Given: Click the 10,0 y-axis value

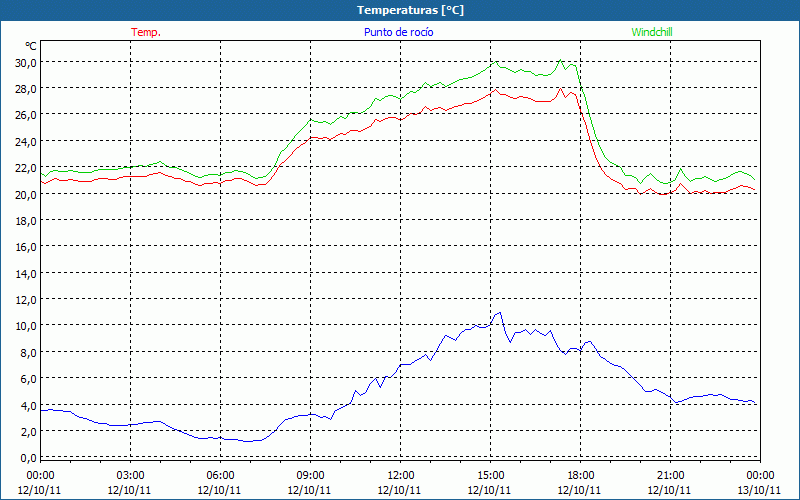Looking at the screenshot, I should tap(26, 326).
